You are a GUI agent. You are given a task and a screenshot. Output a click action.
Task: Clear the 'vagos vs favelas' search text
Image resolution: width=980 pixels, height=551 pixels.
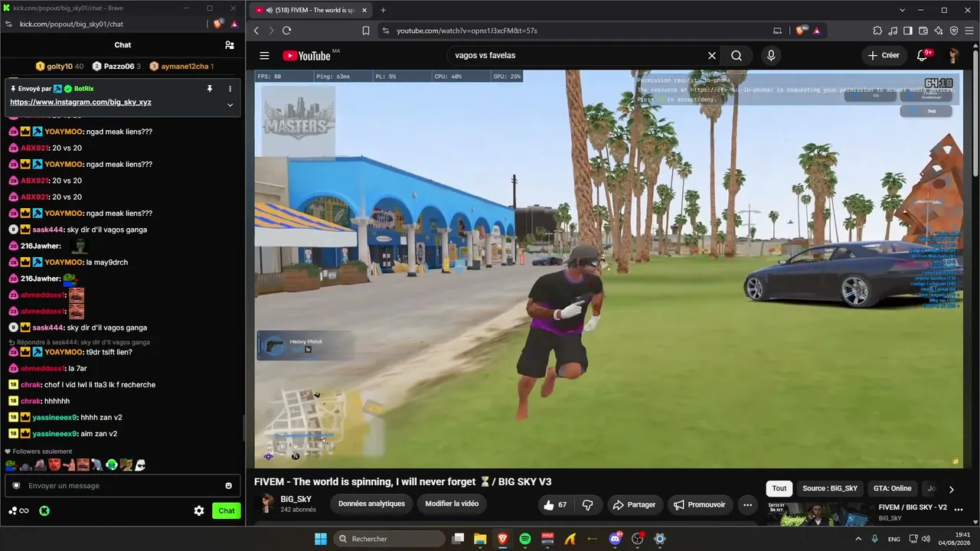[x=712, y=56]
